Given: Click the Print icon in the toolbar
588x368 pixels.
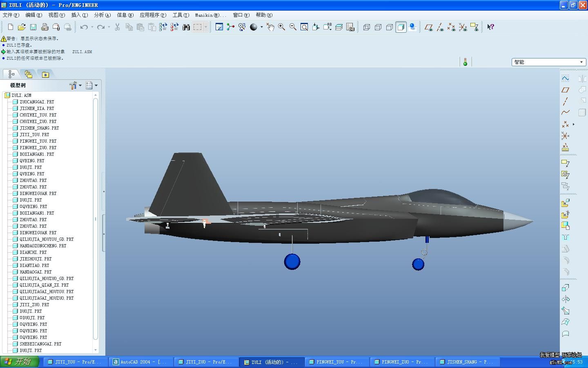Looking at the screenshot, I should click(45, 27).
